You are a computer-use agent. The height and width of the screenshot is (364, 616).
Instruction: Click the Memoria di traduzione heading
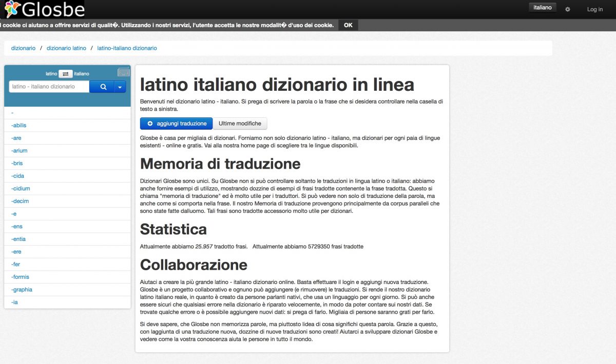220,164
